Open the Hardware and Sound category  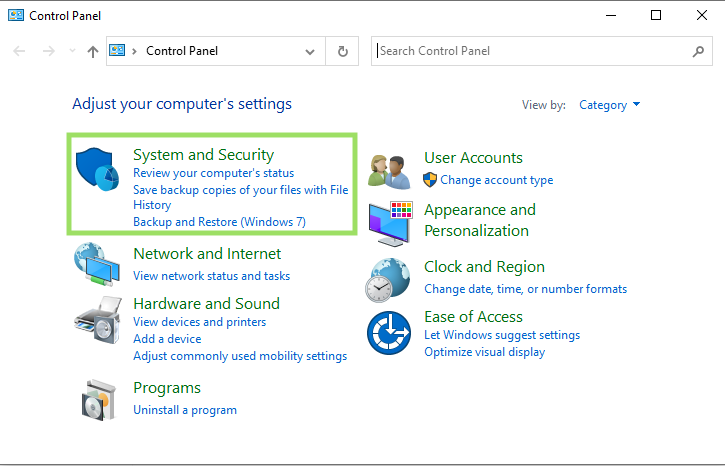206,303
